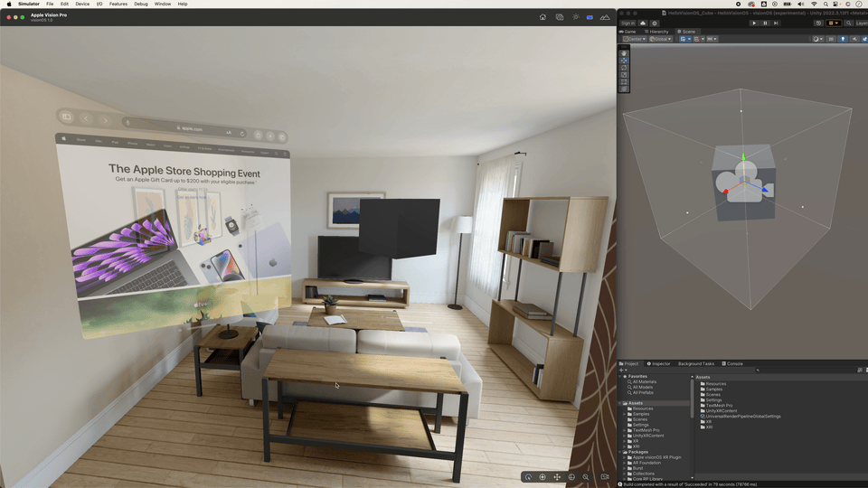
Task: Select Simulator interact pointer control
Action: pyautogui.click(x=528, y=477)
